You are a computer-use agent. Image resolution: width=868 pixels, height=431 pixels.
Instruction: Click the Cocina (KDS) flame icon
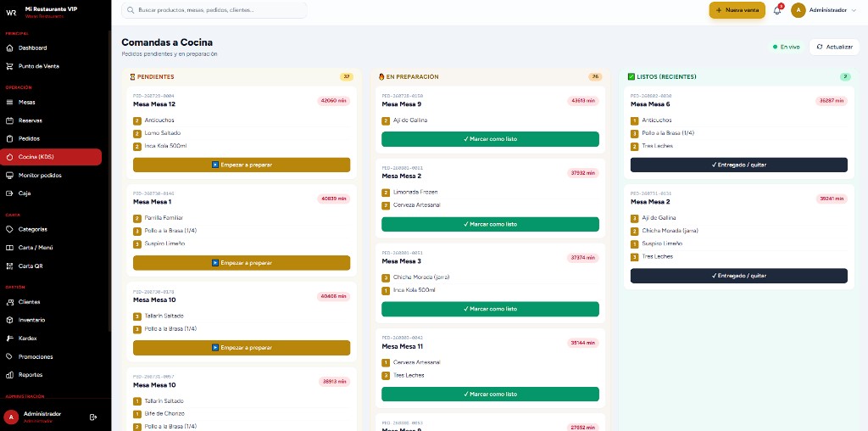tap(9, 157)
